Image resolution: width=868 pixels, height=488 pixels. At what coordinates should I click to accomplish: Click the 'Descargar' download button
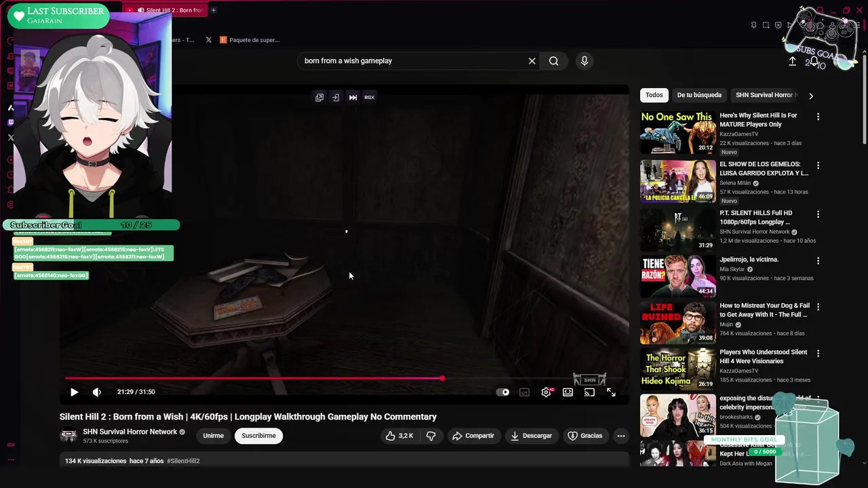(531, 436)
